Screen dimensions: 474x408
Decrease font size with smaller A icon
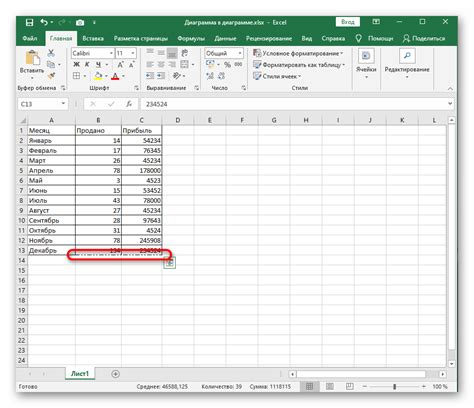[x=132, y=65]
